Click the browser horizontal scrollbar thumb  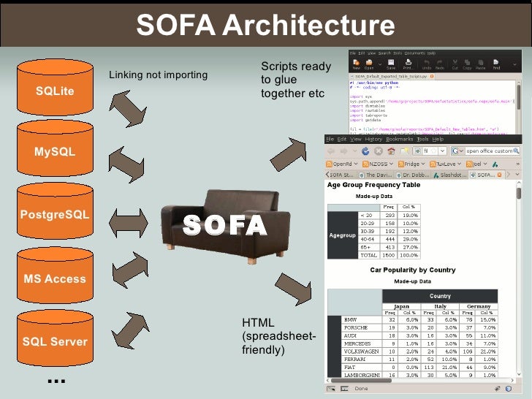361,380
